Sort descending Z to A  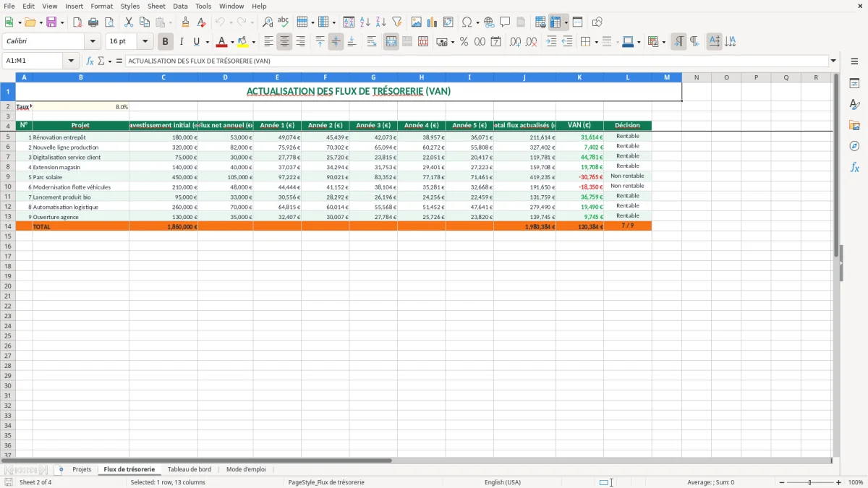pos(381,22)
